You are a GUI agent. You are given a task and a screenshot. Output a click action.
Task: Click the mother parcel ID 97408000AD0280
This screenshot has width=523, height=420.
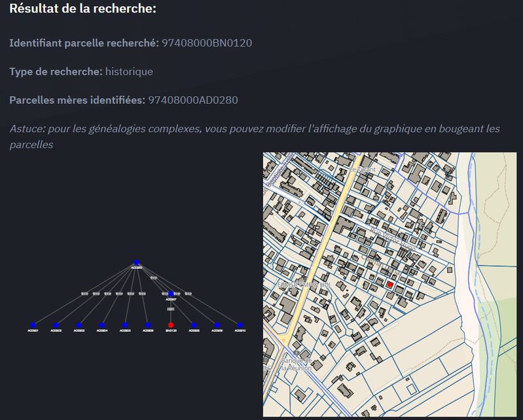pyautogui.click(x=193, y=100)
